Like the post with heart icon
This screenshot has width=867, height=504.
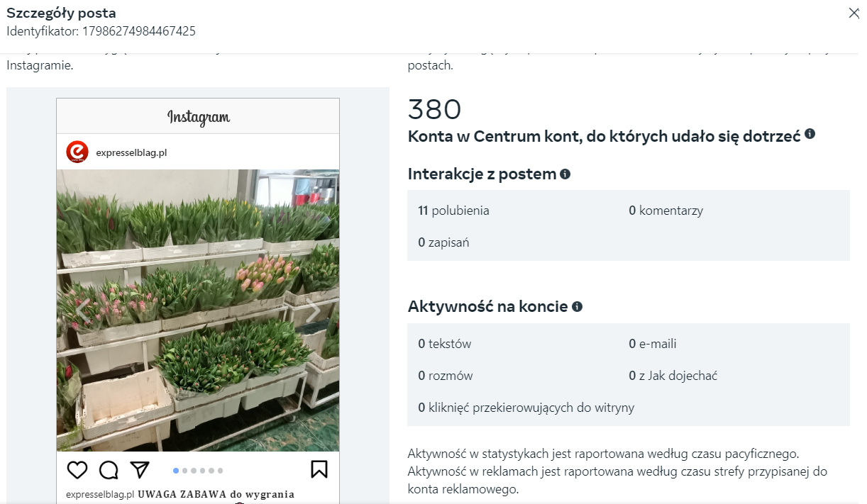click(77, 470)
